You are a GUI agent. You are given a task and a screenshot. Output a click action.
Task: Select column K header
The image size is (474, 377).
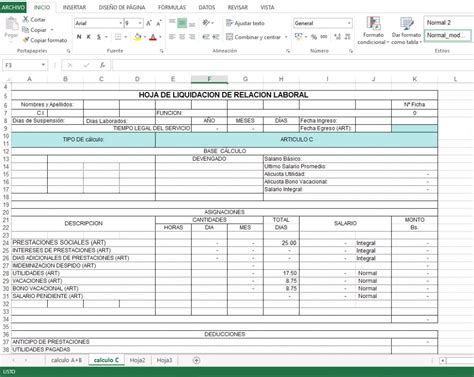415,79
